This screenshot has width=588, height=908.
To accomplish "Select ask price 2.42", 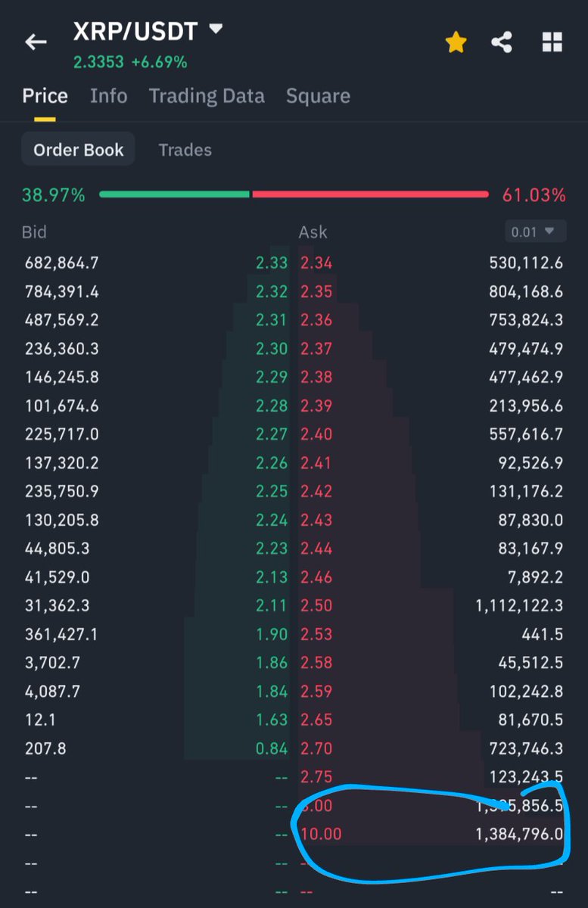I will click(x=316, y=491).
